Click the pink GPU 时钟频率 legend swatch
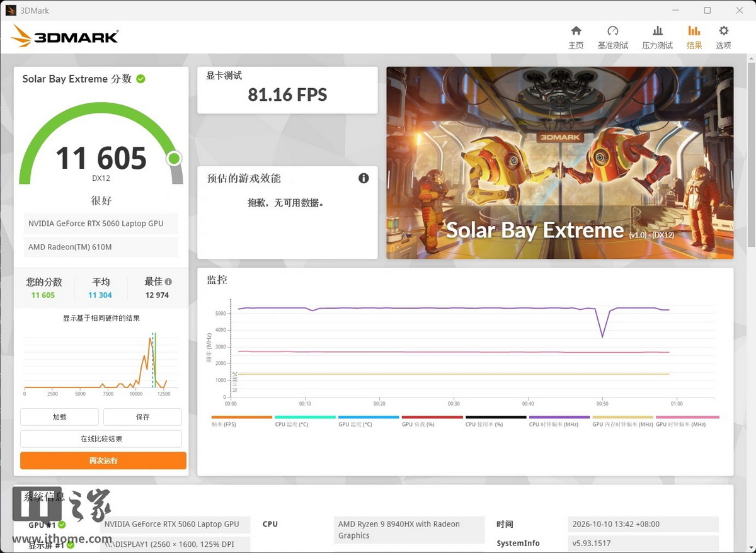The width and height of the screenshot is (756, 553). click(687, 417)
